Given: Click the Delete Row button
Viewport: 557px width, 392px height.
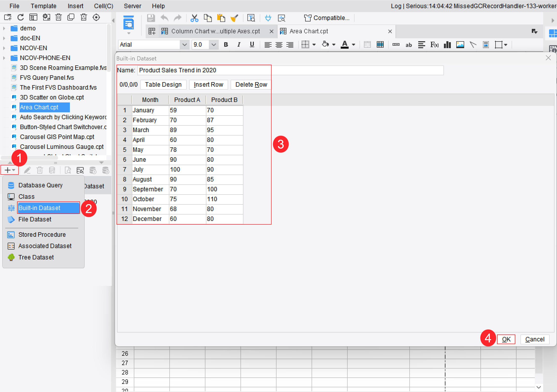Looking at the screenshot, I should [251, 85].
